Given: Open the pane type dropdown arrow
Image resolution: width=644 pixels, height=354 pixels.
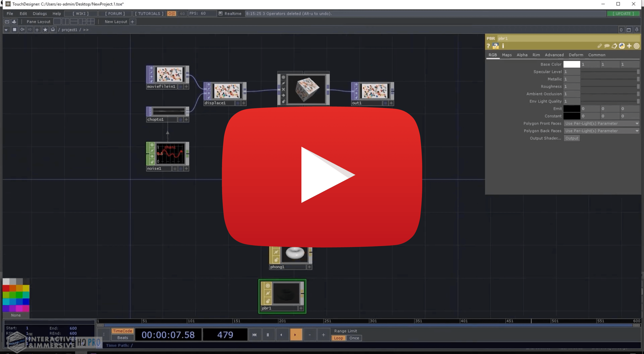Looking at the screenshot, I should [x=6, y=30].
